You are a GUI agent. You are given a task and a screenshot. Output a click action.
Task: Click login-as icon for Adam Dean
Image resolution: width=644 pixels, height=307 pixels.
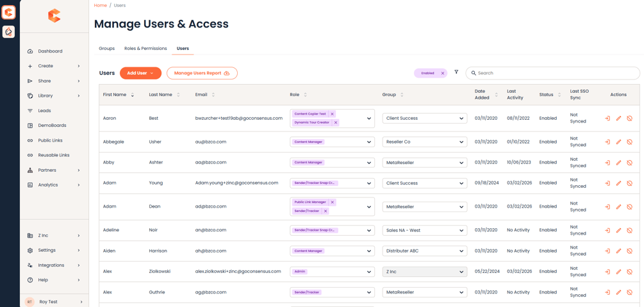click(607, 207)
